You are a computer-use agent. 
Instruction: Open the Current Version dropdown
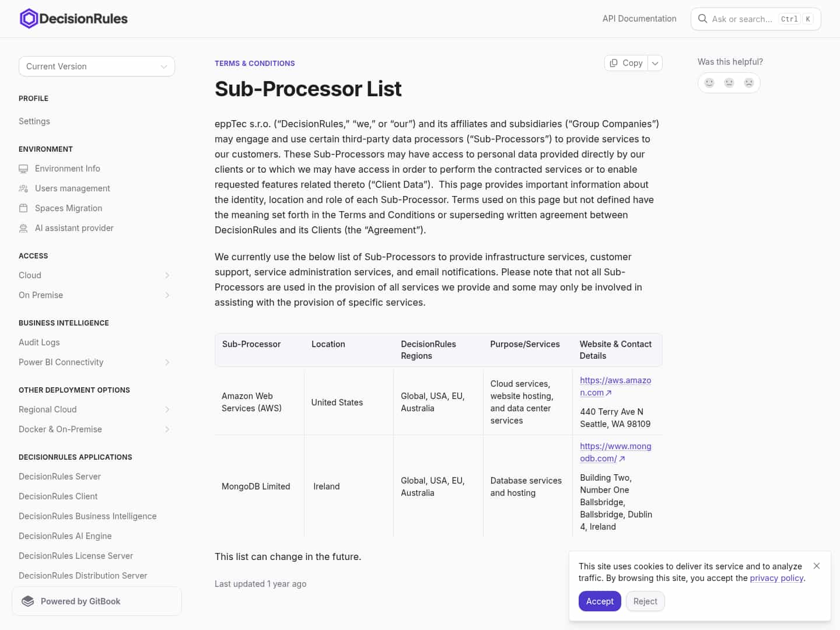click(97, 66)
